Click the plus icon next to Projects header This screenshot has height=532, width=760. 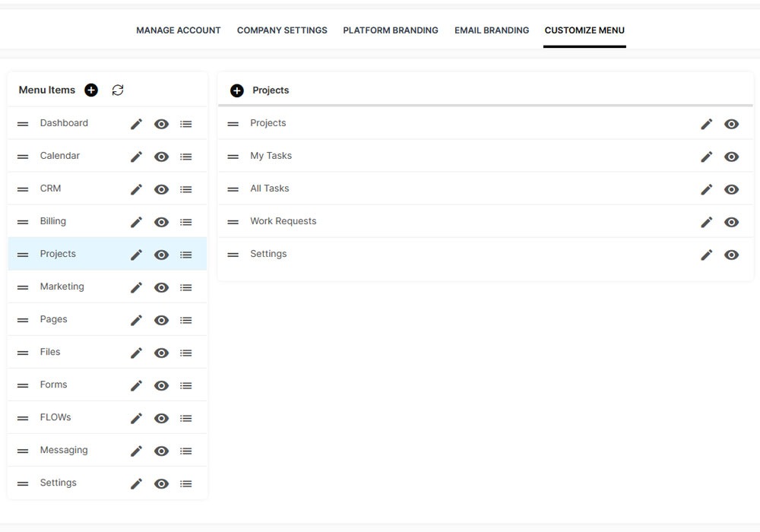tap(237, 90)
